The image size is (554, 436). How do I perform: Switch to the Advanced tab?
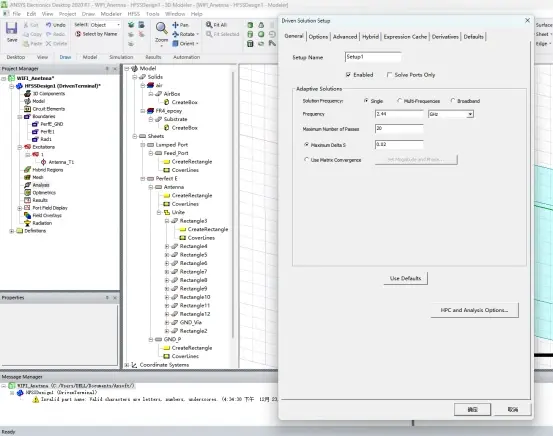coord(345,36)
